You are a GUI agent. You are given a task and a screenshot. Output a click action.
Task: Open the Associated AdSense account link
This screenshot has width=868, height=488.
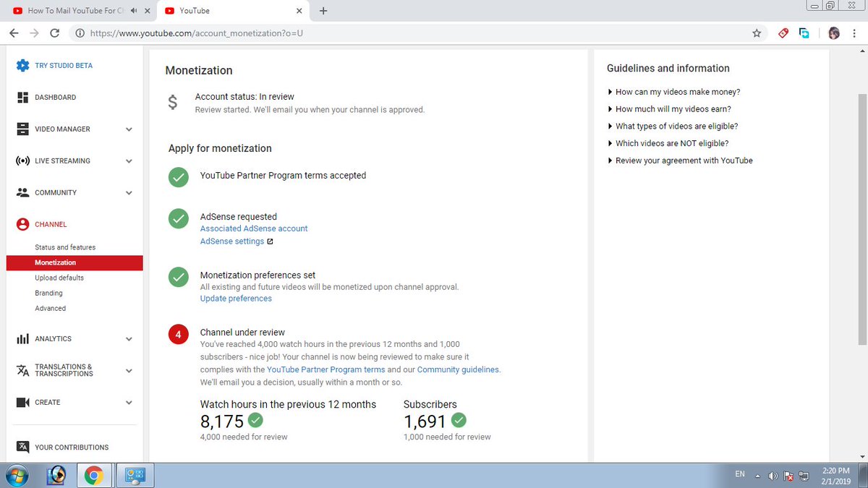(254, 228)
